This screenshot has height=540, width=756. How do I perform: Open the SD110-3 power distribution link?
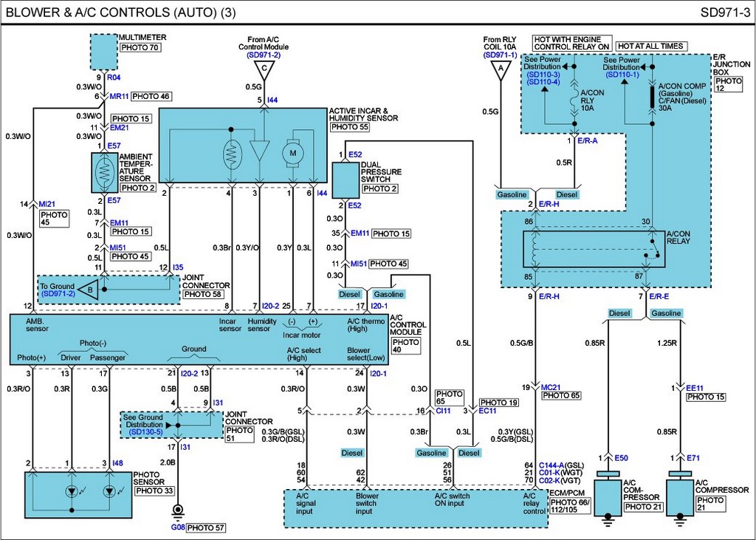coord(544,75)
